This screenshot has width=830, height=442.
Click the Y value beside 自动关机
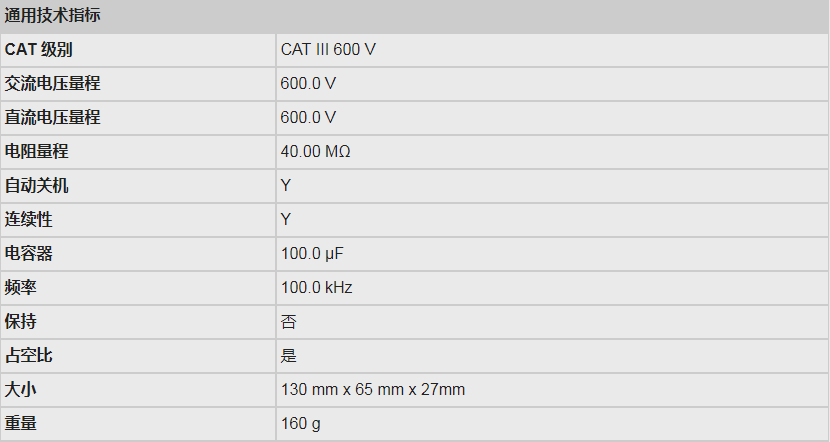[286, 186]
